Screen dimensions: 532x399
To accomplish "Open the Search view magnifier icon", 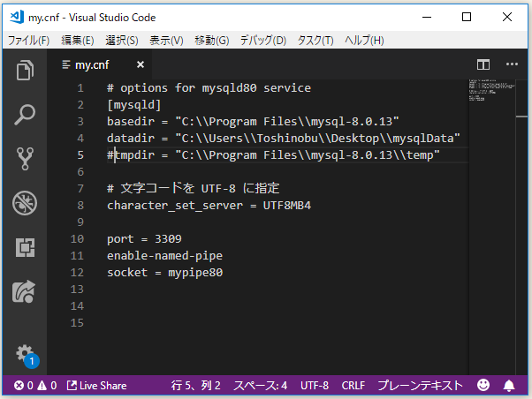I will [25, 115].
